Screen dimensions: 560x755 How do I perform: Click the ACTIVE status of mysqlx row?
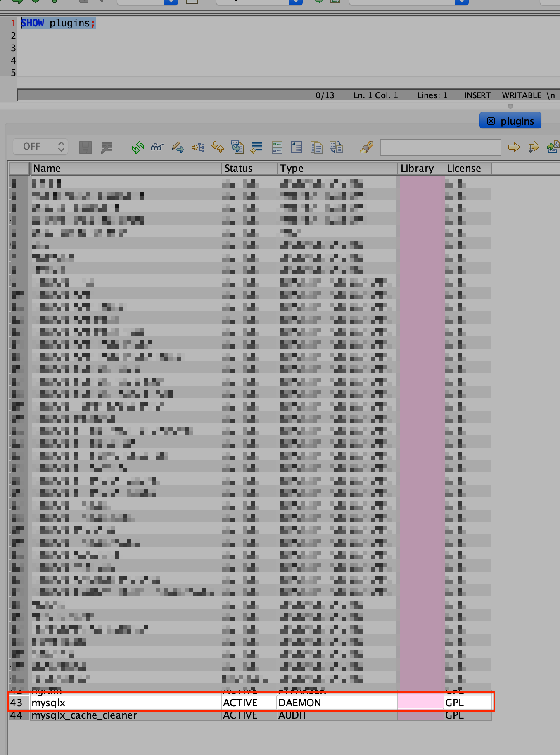click(249, 703)
